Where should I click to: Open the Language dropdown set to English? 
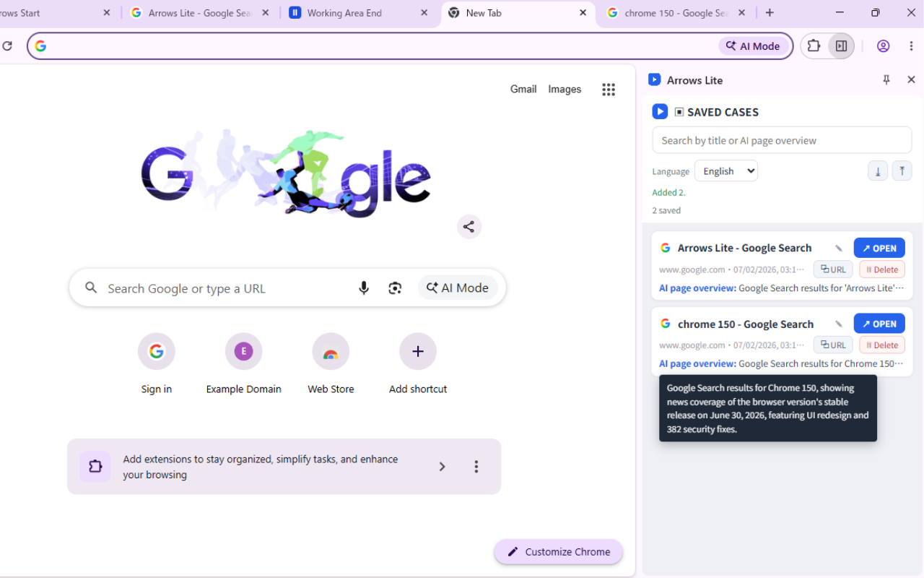726,171
